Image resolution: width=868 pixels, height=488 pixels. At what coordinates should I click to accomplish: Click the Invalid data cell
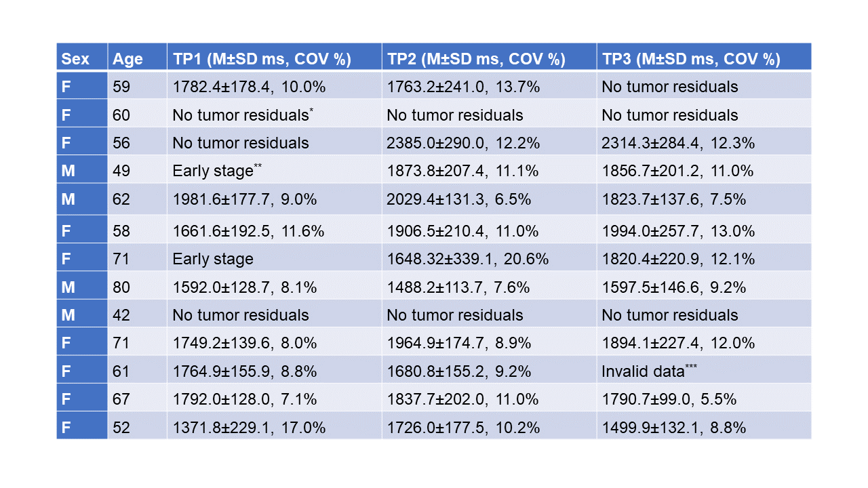coord(649,371)
